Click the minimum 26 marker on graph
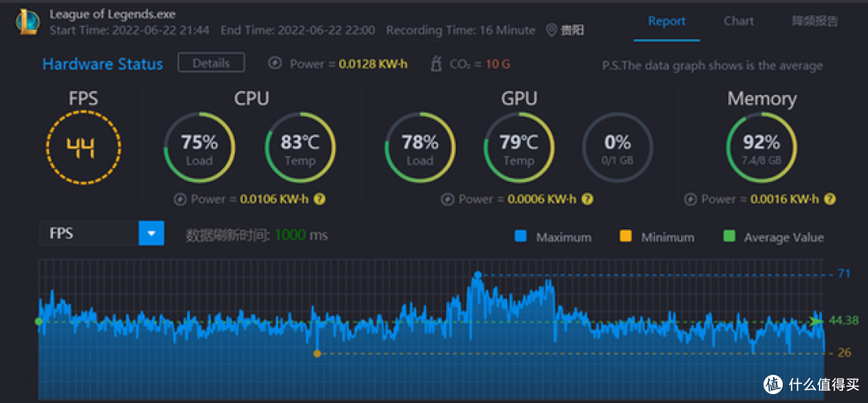Screen dimensions: 868x403 click(x=317, y=353)
